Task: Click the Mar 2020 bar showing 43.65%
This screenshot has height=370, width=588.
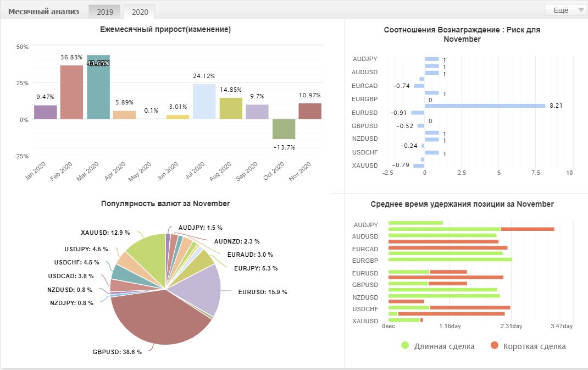Action: coord(98,87)
